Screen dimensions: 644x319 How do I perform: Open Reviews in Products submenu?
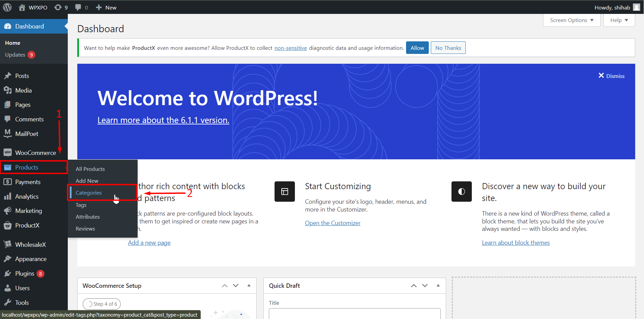pyautogui.click(x=85, y=228)
